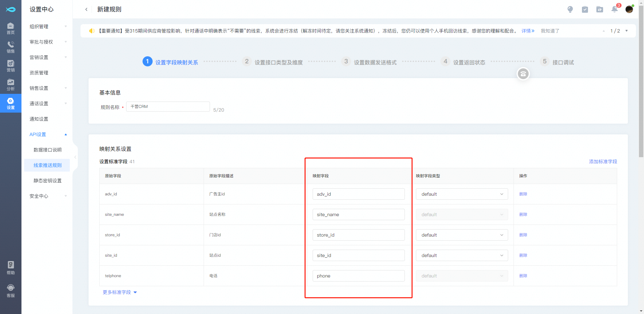Select 静态密钥设置 in the side menu
This screenshot has height=314, width=644.
47,181
